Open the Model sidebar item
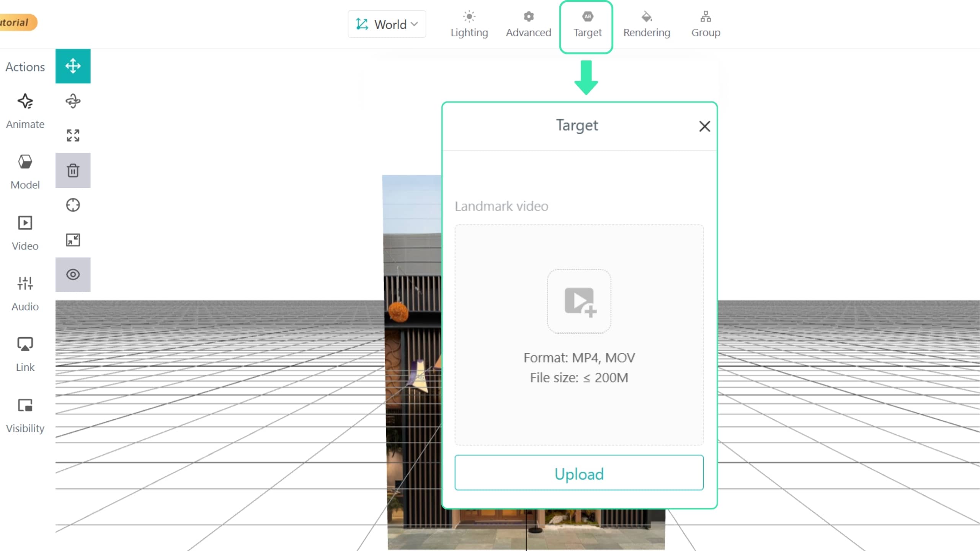The image size is (980, 551). coord(25,172)
